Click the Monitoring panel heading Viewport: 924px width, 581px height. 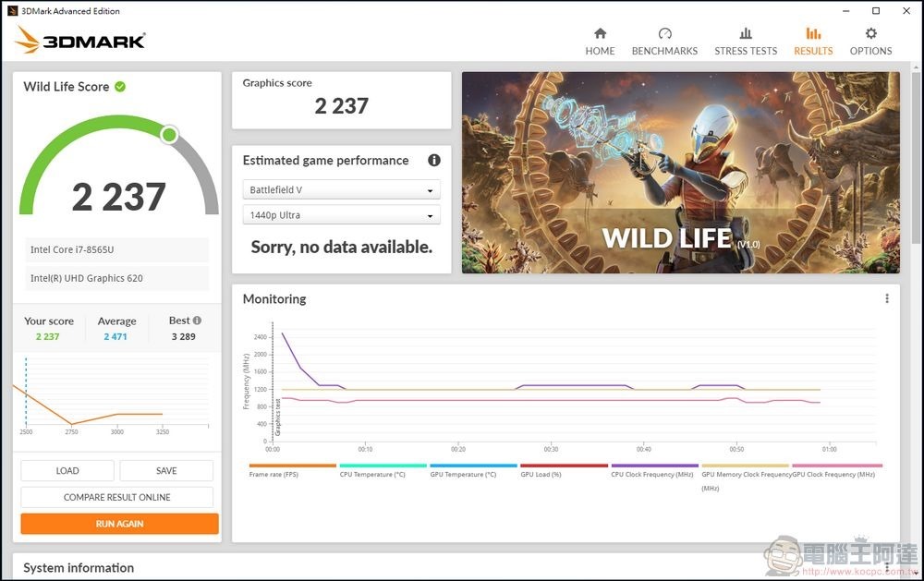(x=274, y=298)
